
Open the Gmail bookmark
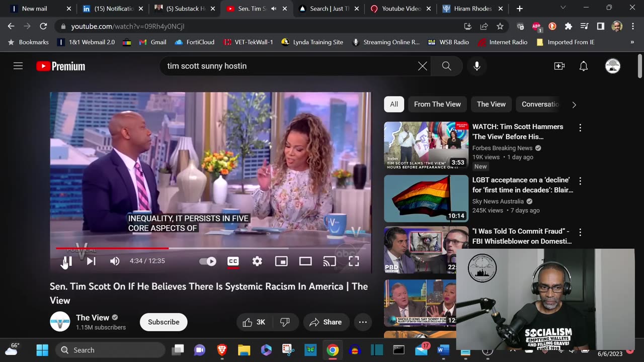click(x=151, y=42)
